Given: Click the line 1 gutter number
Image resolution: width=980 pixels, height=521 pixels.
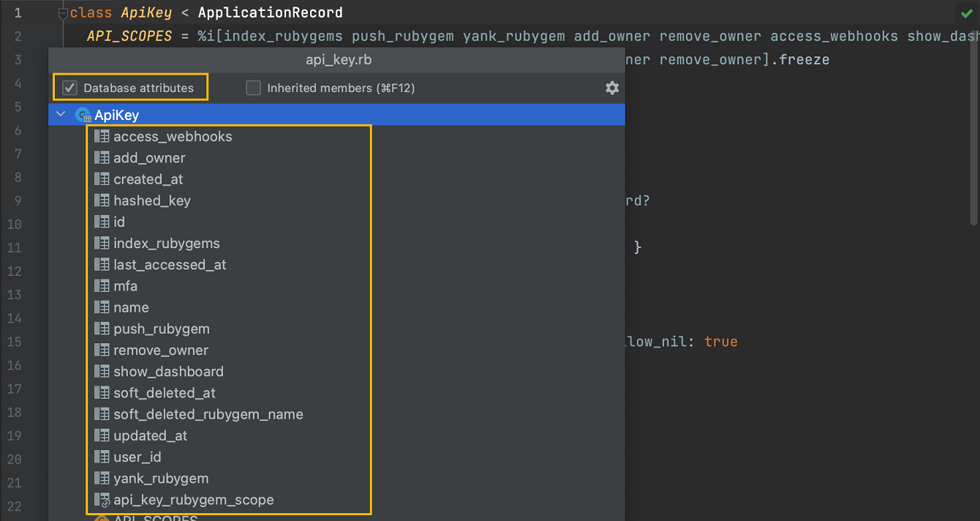Looking at the screenshot, I should (x=18, y=13).
